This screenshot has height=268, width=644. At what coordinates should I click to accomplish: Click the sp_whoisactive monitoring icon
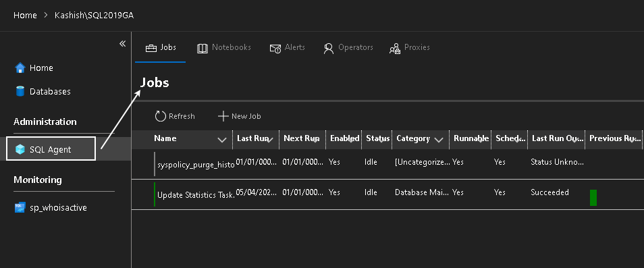click(x=20, y=207)
